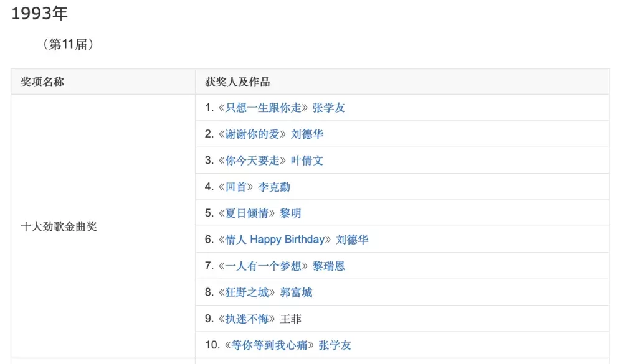Open the 夏日倾情 song link

click(x=247, y=213)
